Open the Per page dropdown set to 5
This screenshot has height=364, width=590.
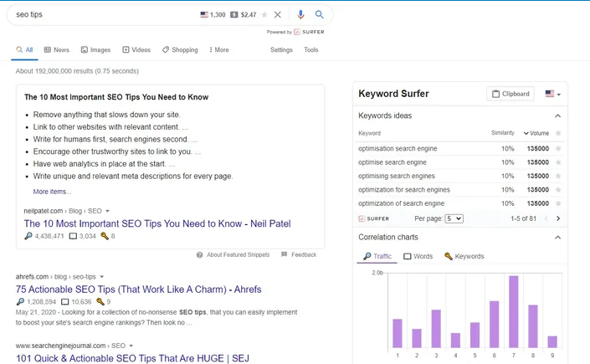click(454, 218)
